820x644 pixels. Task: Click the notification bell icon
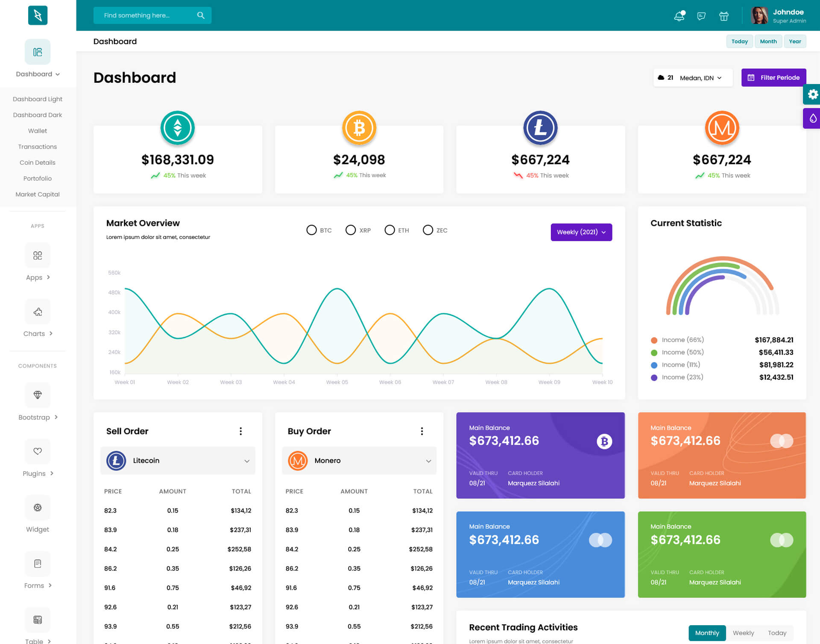(x=679, y=16)
